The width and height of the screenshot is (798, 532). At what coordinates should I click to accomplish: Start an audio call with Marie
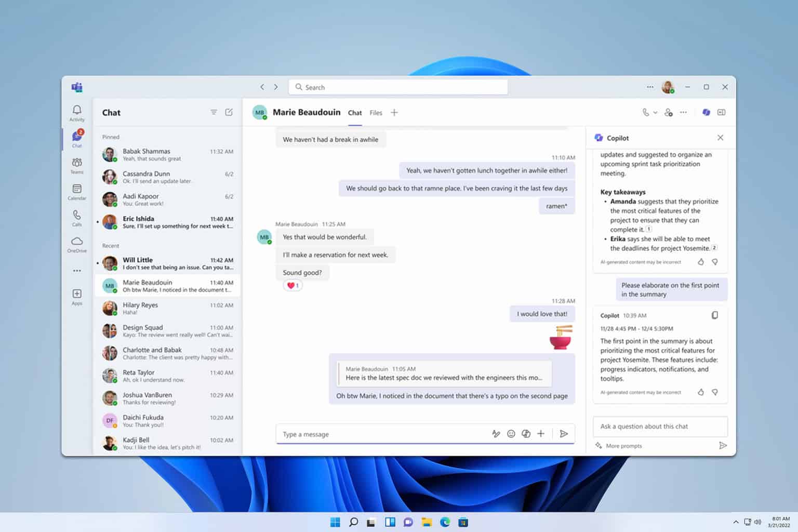(646, 112)
